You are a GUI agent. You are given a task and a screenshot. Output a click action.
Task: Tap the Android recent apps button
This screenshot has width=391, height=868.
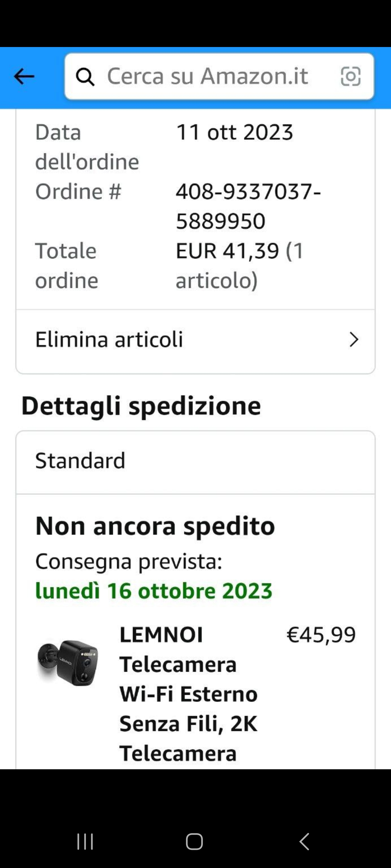coord(85,842)
